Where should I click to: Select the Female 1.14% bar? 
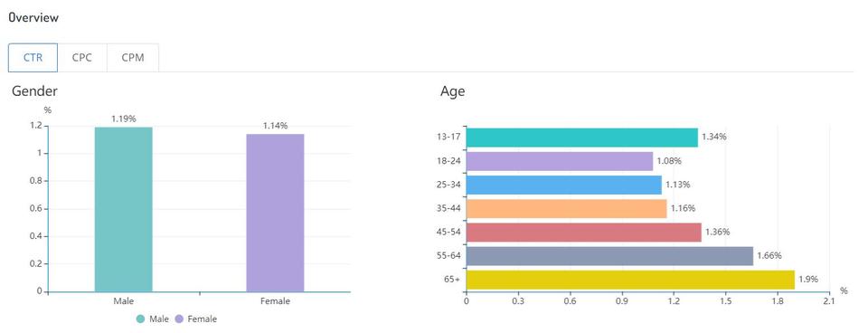pyautogui.click(x=275, y=213)
